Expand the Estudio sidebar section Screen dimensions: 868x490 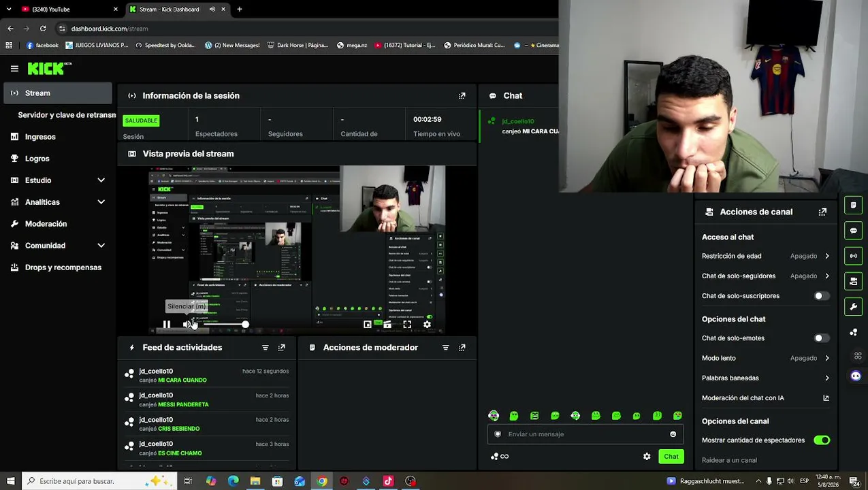(x=101, y=180)
